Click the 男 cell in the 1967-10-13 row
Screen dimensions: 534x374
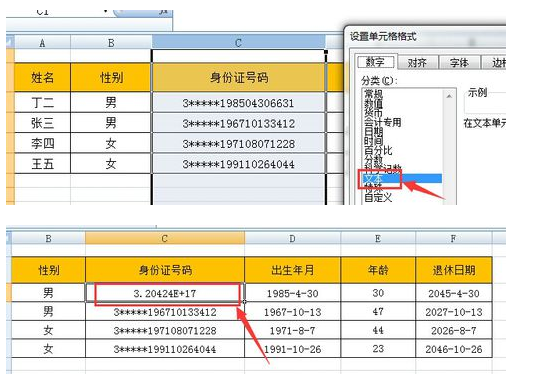coord(48,312)
